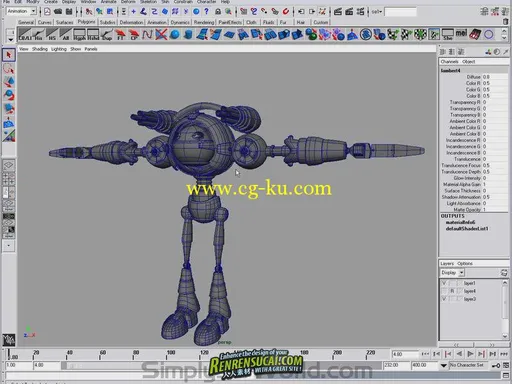Open the Options menu in layer editor

465,263
